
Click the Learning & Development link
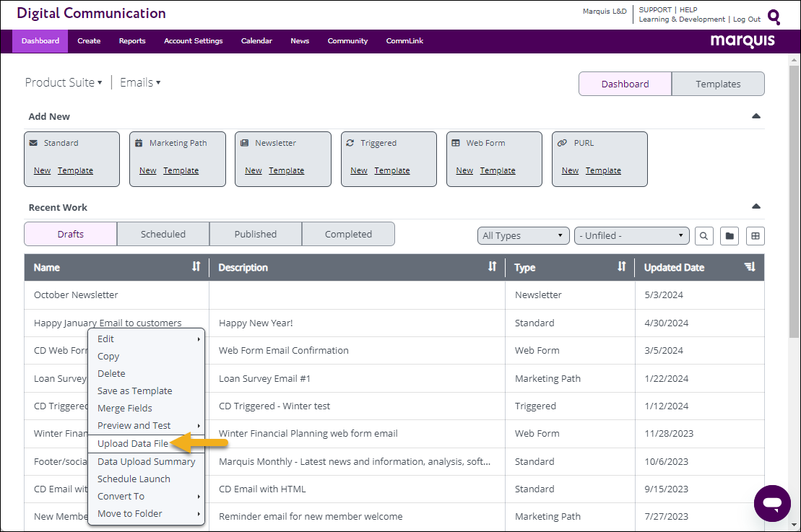tap(682, 19)
